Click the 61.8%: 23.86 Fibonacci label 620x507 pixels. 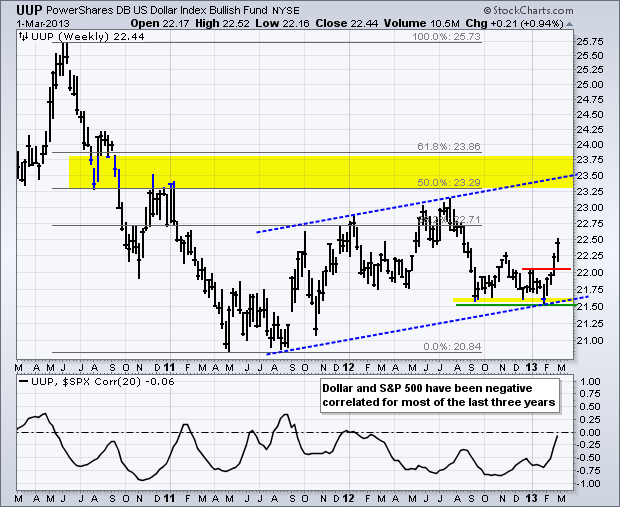point(449,147)
